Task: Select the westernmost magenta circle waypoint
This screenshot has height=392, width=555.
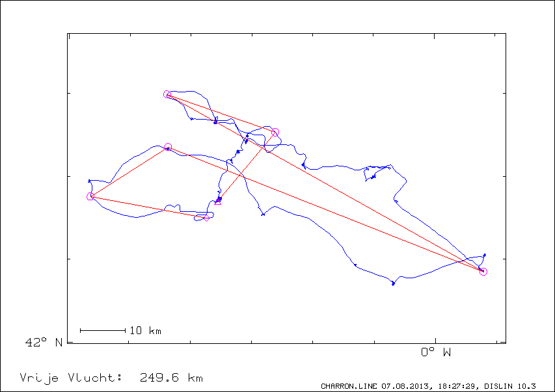Action: tap(90, 196)
